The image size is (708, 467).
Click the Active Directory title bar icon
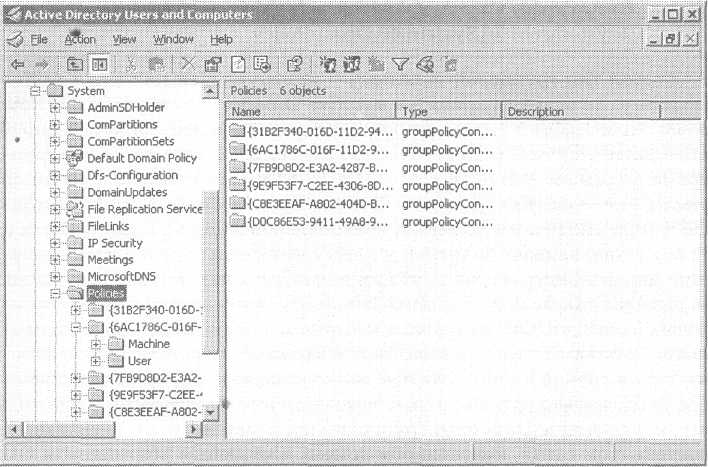(14, 14)
